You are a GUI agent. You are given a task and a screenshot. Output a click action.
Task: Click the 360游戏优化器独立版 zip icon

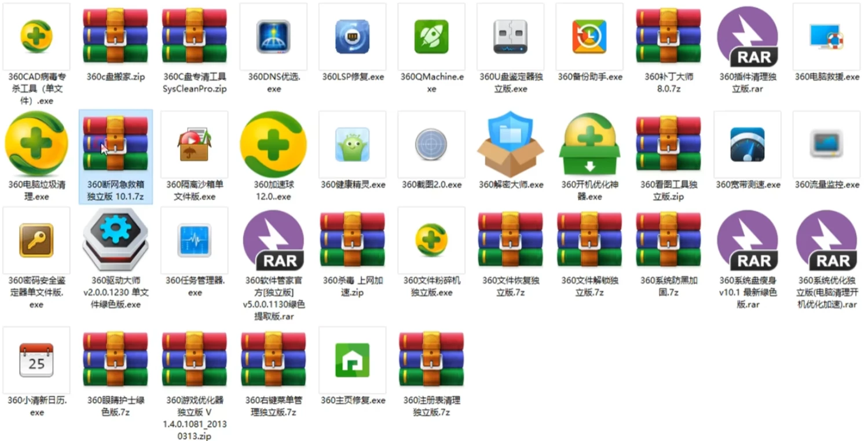[x=195, y=360]
